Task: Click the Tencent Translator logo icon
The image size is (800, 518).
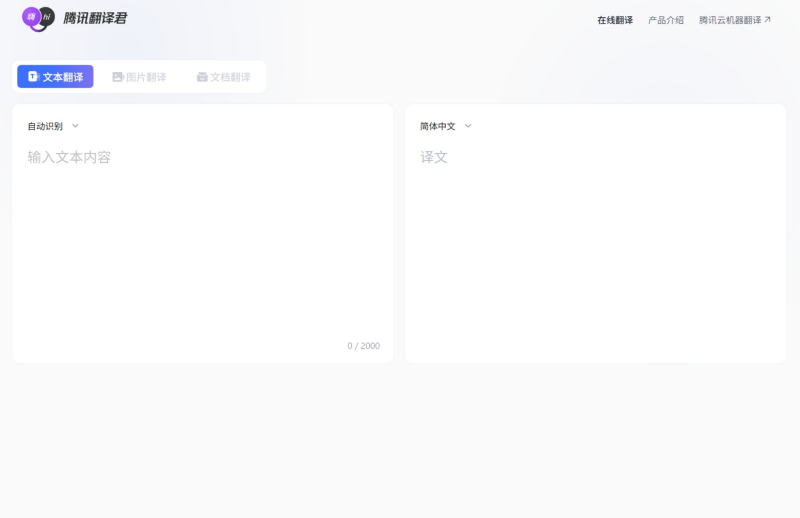Action: (38, 18)
